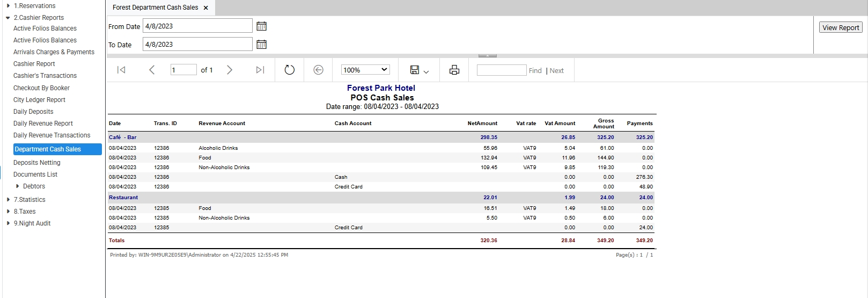The image size is (868, 298).
Task: Open the 100% zoom level dropdown
Action: point(365,70)
